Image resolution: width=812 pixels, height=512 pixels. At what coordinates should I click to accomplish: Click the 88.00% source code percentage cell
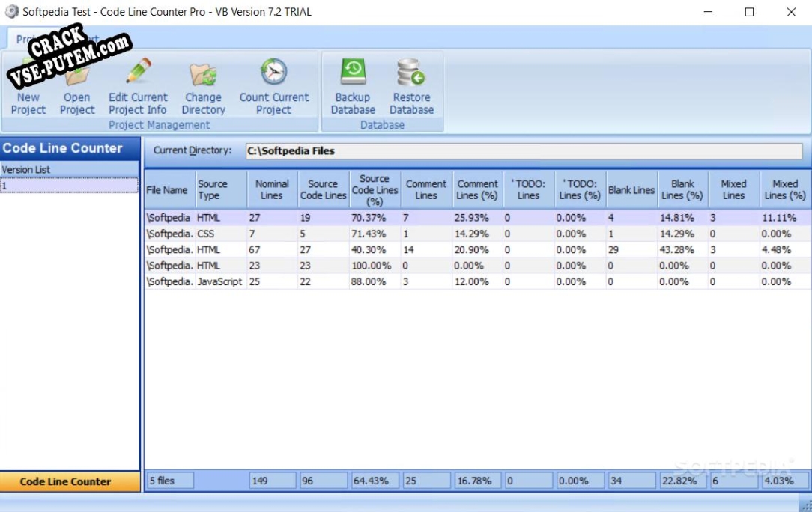click(375, 281)
